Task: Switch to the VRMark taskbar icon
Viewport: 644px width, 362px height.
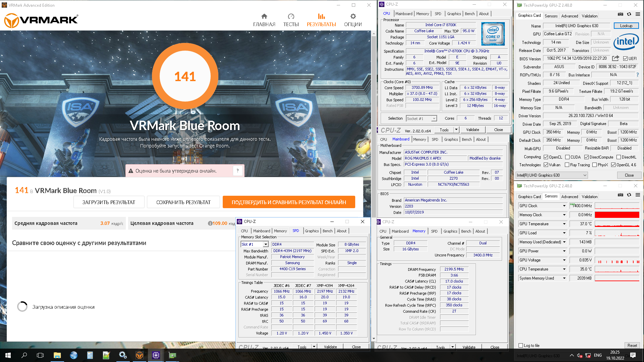Action: 140,355
